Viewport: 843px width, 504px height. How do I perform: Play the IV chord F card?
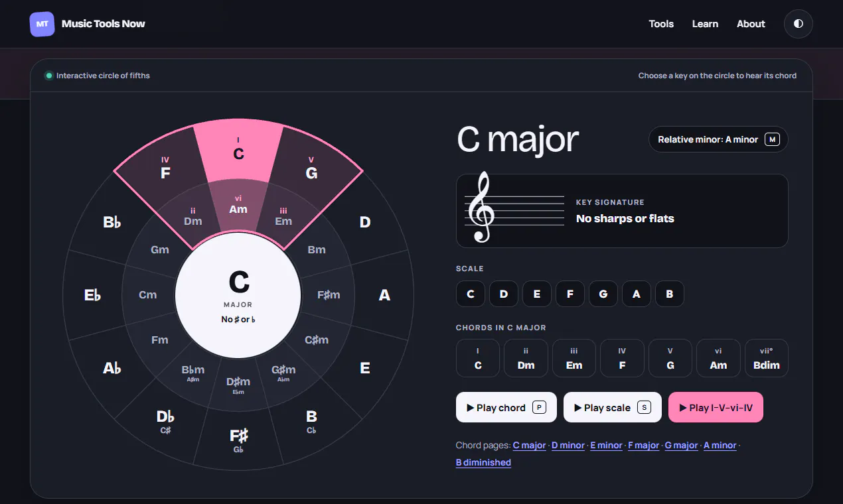(622, 358)
